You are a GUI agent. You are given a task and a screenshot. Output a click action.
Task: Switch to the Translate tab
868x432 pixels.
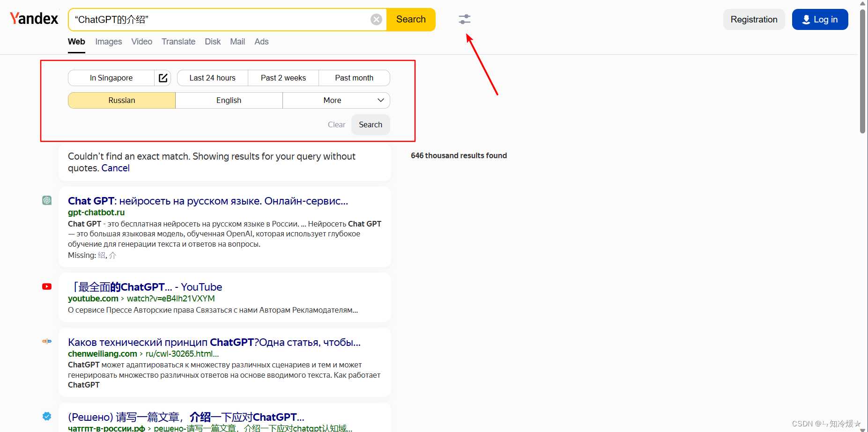point(178,42)
